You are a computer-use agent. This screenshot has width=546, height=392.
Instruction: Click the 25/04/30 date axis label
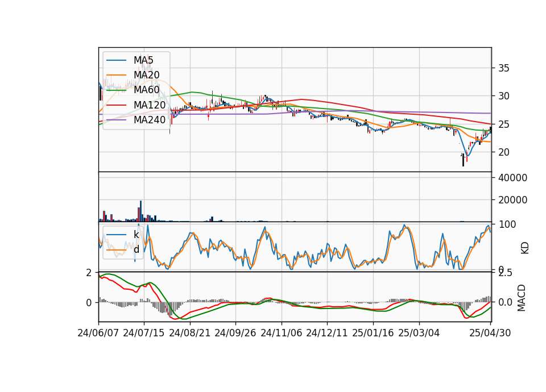click(x=490, y=333)
